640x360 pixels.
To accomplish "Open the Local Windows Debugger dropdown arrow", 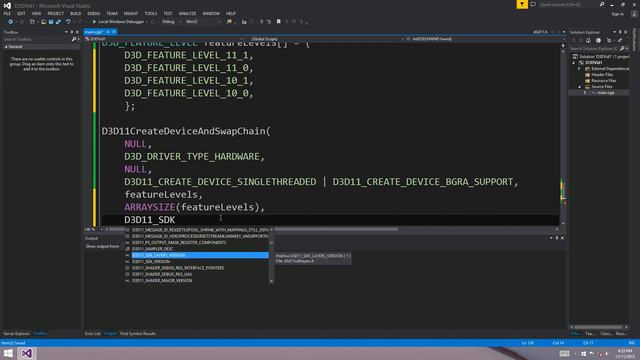I will (x=147, y=22).
